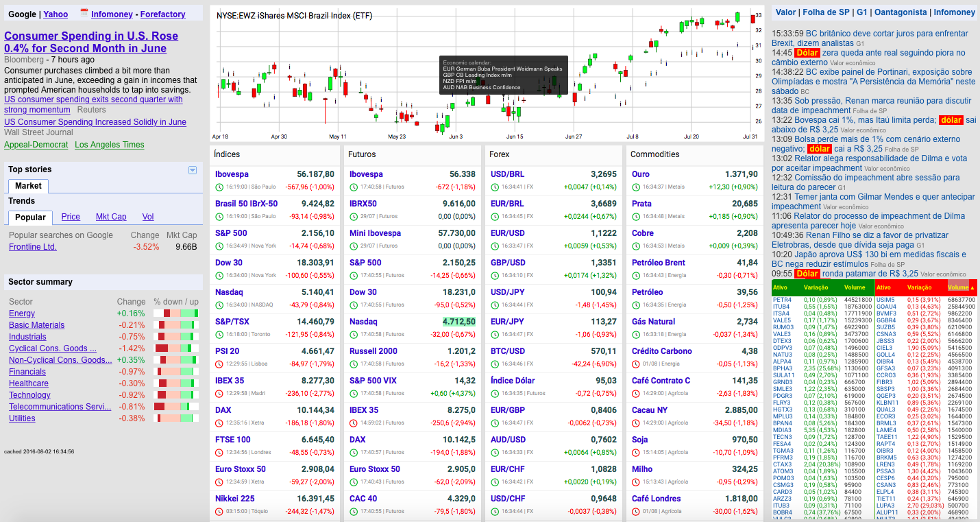980x522 pixels.
Task: Open the Telecommunications Servi... sector link
Action: 60,407
